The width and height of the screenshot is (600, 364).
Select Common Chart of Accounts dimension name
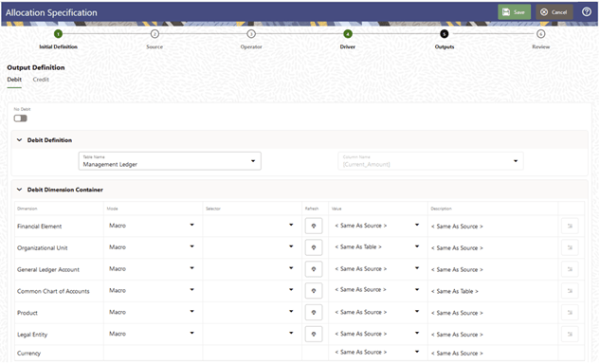53,291
